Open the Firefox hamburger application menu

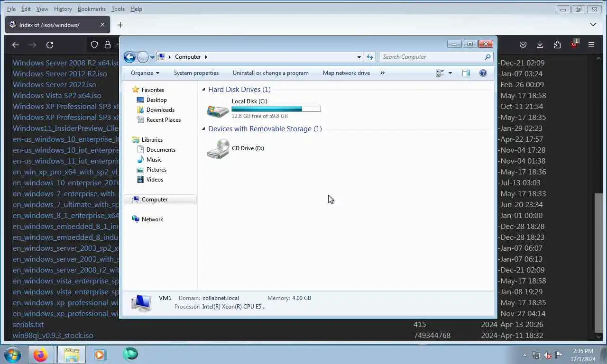[x=591, y=45]
